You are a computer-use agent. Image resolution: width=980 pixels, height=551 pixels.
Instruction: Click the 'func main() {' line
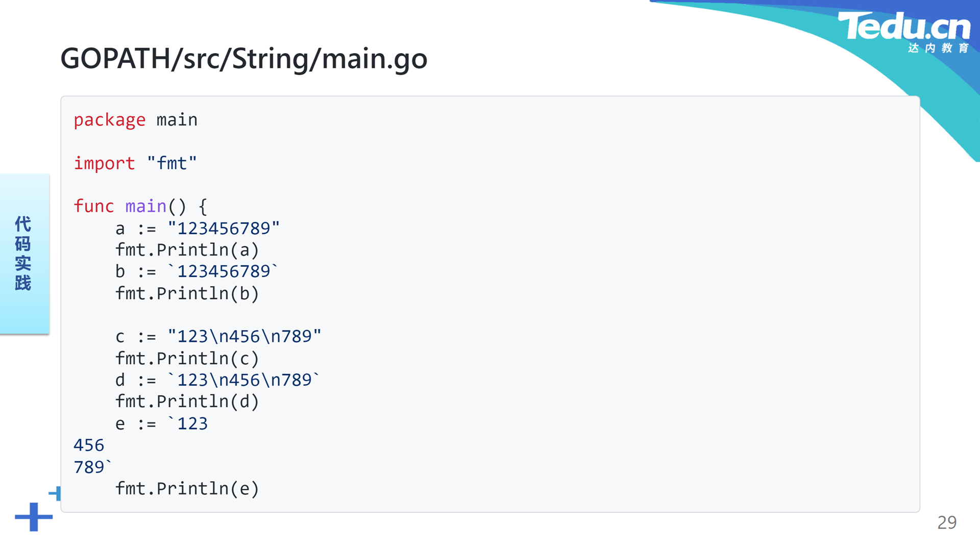140,206
